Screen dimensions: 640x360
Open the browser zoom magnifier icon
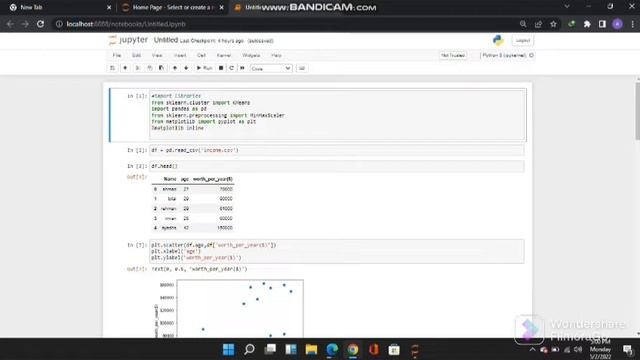point(523,24)
